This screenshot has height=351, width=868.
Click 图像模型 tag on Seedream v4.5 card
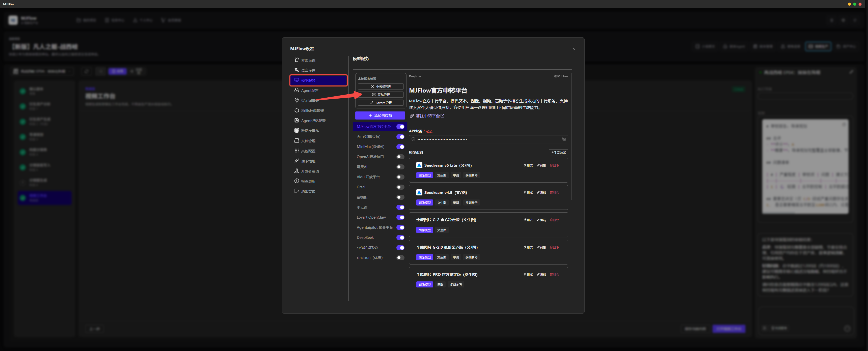pyautogui.click(x=424, y=203)
